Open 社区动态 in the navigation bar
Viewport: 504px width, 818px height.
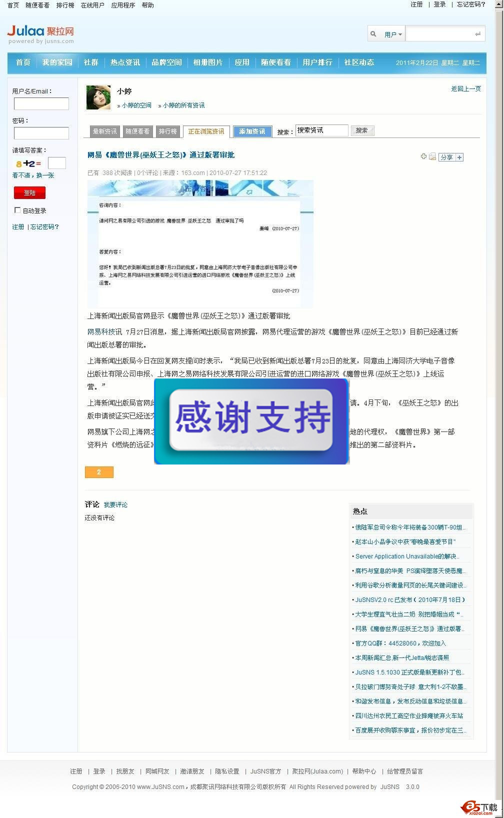(x=359, y=62)
